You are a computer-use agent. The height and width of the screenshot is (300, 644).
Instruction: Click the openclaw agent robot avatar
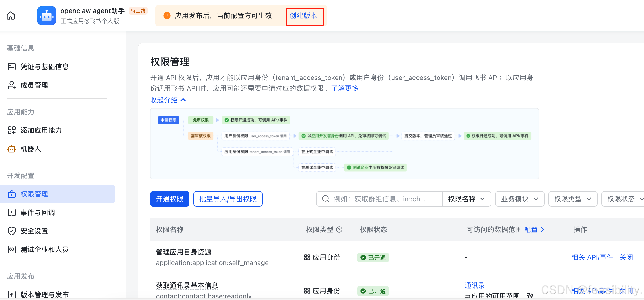[46, 16]
